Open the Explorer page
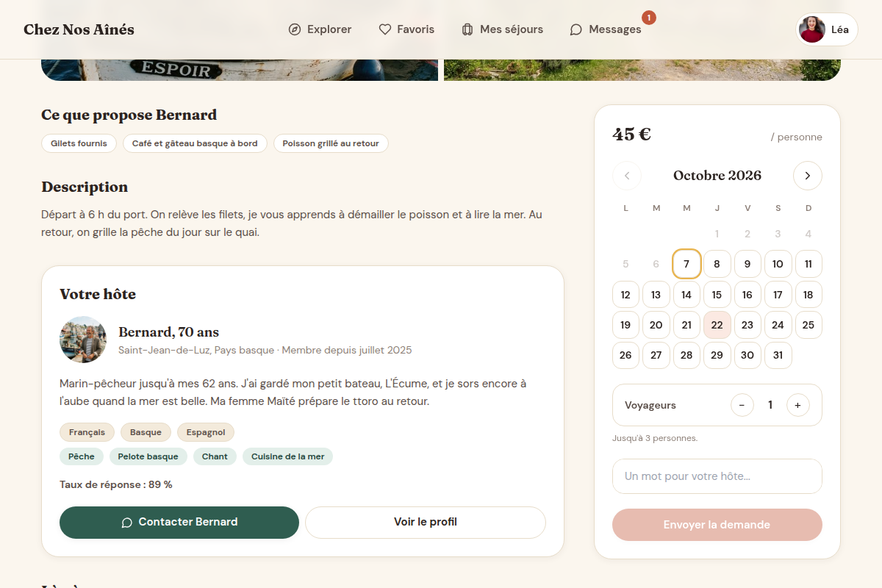 point(320,29)
